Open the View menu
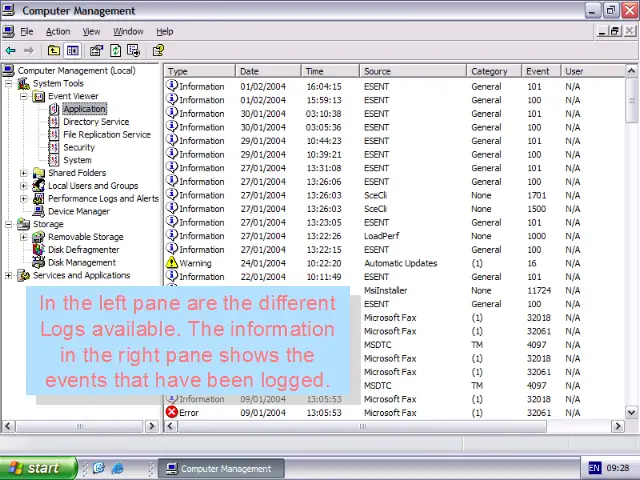640x480 pixels. [91, 31]
